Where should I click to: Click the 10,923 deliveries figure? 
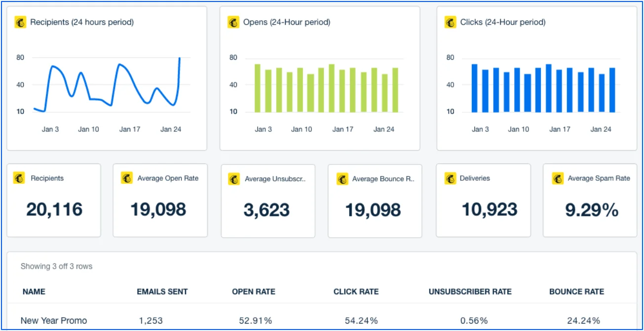pos(490,209)
